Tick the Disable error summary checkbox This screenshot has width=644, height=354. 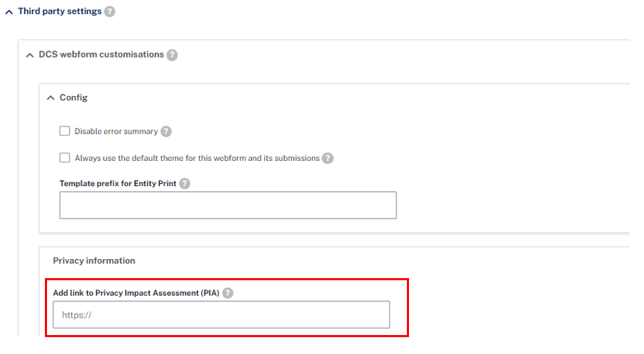click(65, 131)
